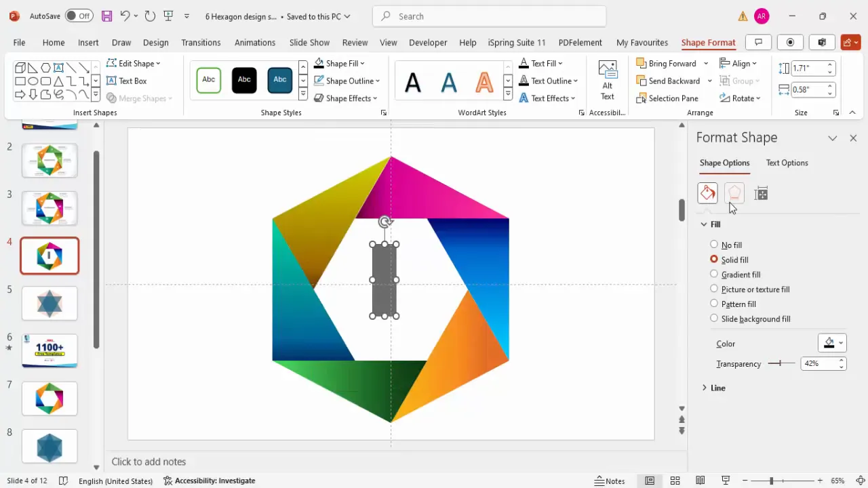Select slide 5 thumbnail
Image resolution: width=868 pixels, height=488 pixels.
pos(50,303)
